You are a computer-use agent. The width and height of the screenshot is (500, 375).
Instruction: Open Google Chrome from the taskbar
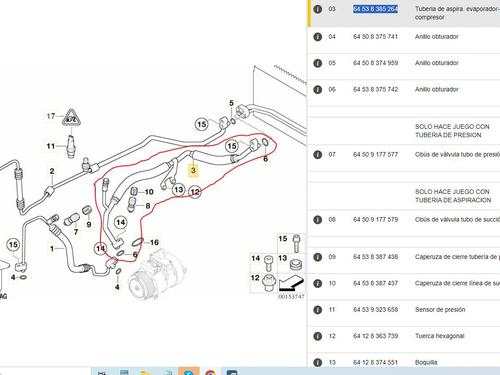pos(210,372)
